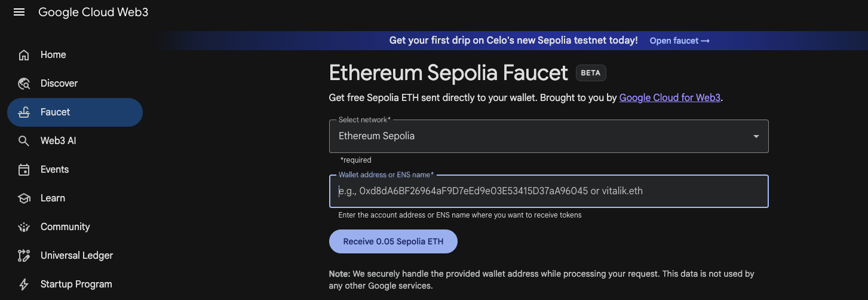868x300 pixels.
Task: Open the Universal Ledger menu entry
Action: (x=76, y=256)
